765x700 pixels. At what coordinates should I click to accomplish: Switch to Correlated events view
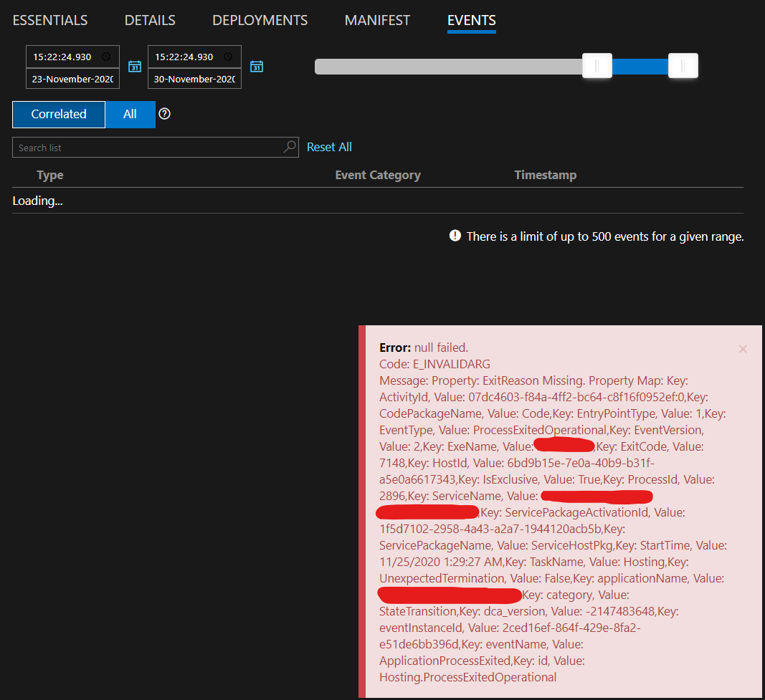58,114
